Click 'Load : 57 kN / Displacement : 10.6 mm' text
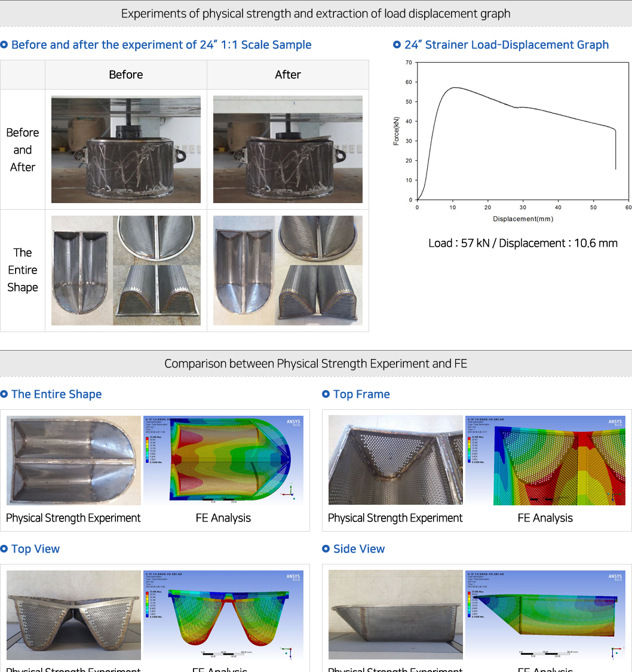Image resolution: width=632 pixels, height=672 pixels. coord(523,243)
